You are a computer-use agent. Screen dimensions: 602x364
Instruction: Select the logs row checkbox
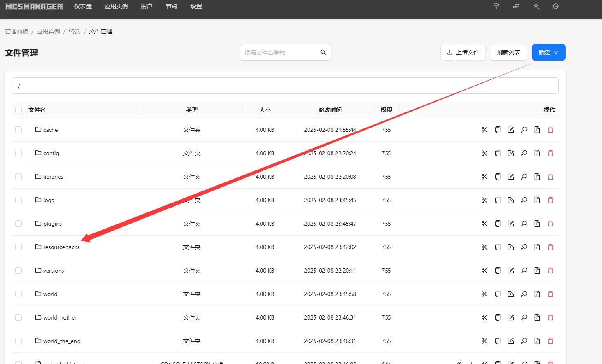point(19,200)
